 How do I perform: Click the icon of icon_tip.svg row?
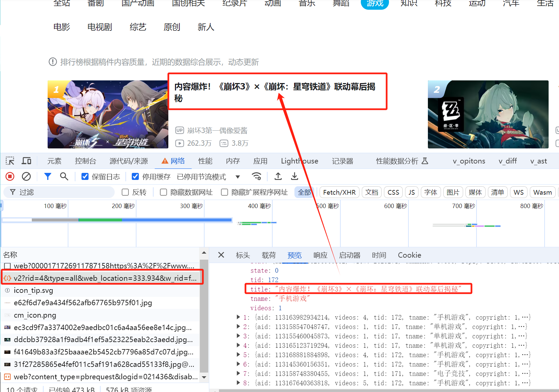[7, 290]
